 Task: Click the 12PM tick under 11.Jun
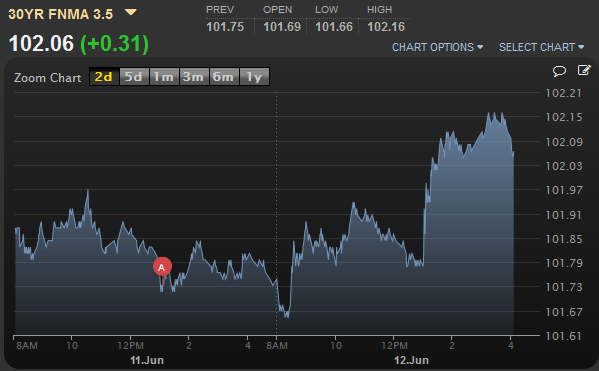click(x=130, y=346)
